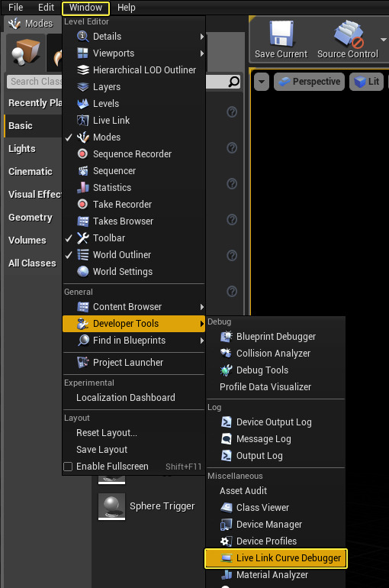
Task: Click the Material Analyzer icon
Action: pyautogui.click(x=226, y=574)
